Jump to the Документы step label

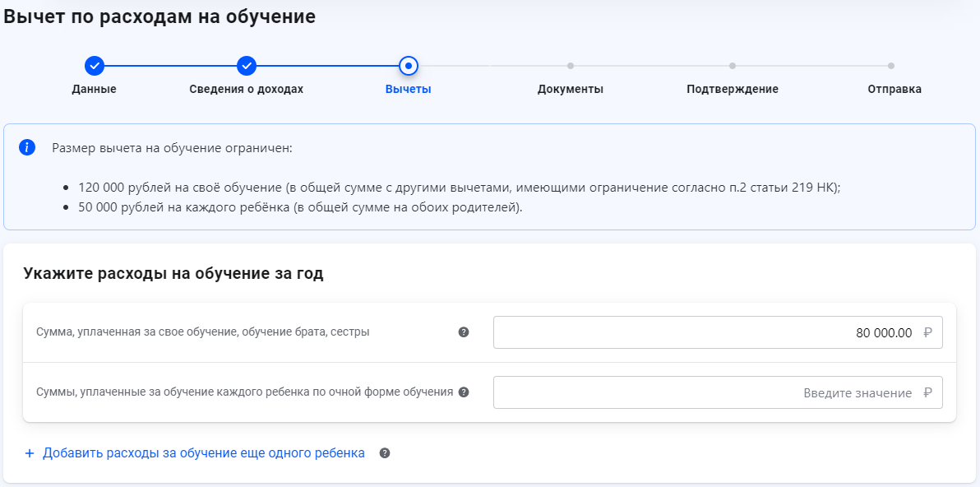coord(570,89)
